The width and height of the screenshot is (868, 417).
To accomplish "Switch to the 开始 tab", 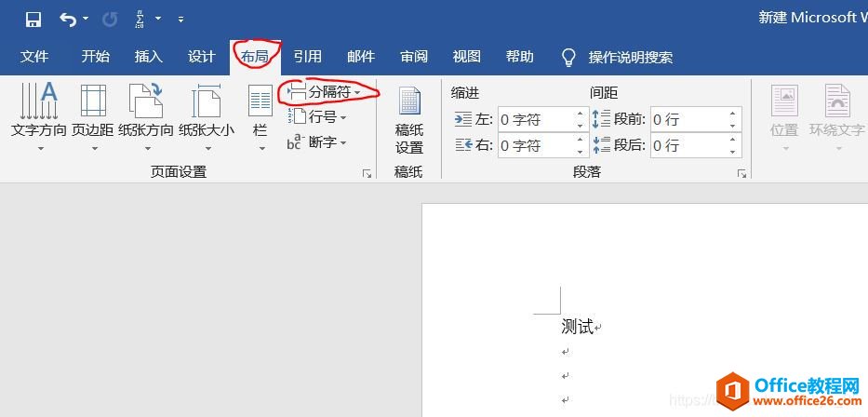I will pyautogui.click(x=95, y=57).
